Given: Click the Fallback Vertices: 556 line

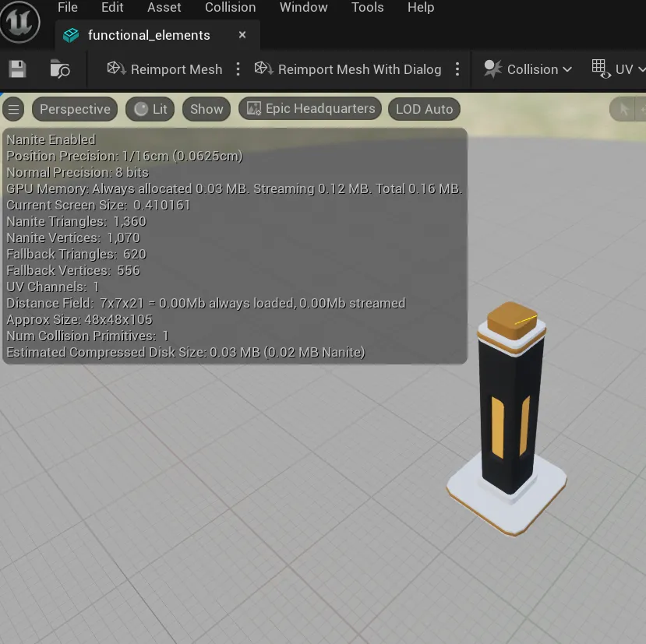Looking at the screenshot, I should [x=73, y=270].
